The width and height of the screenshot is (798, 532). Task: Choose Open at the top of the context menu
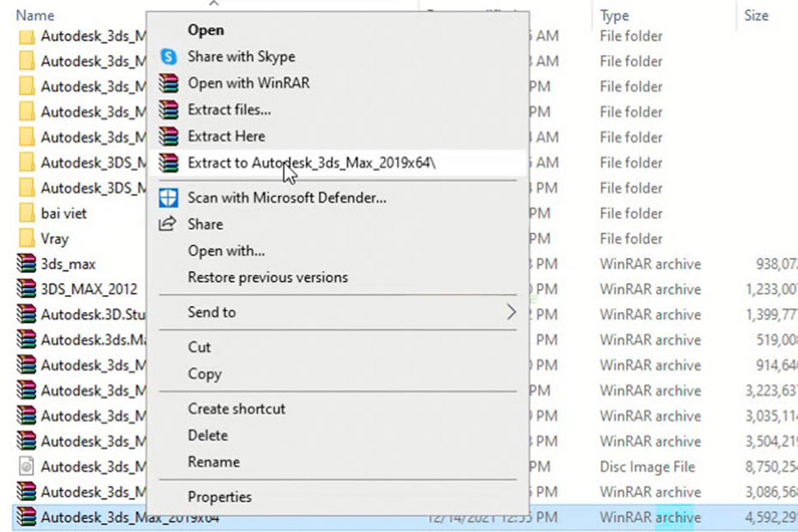pos(206,30)
